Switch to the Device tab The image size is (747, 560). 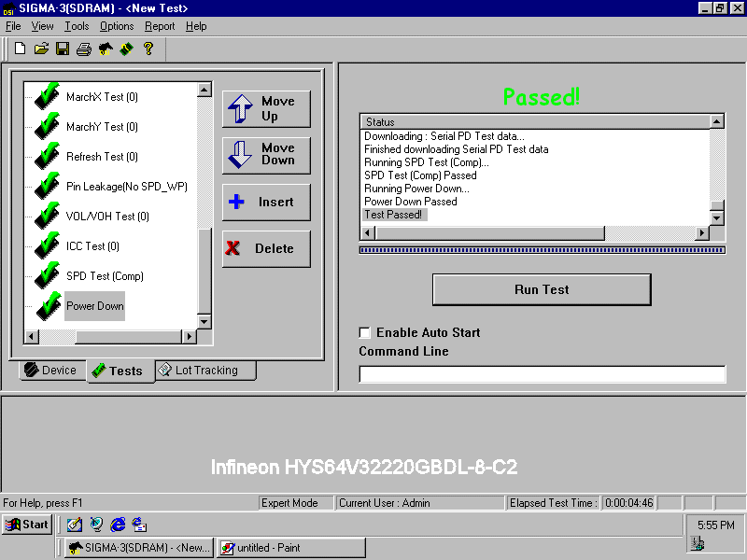pyautogui.click(x=51, y=371)
